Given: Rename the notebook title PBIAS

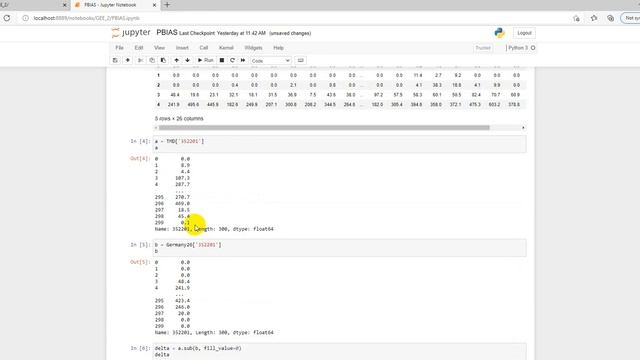Looking at the screenshot, I should point(167,33).
